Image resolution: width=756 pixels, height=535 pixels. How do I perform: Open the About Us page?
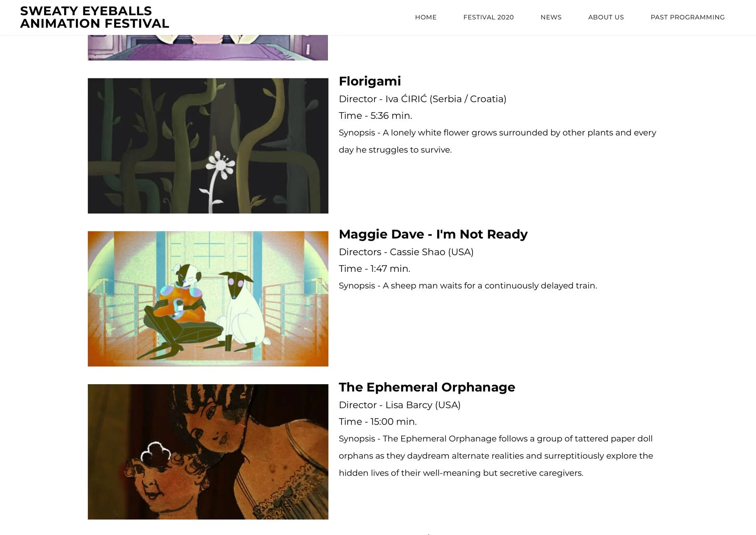coord(606,17)
